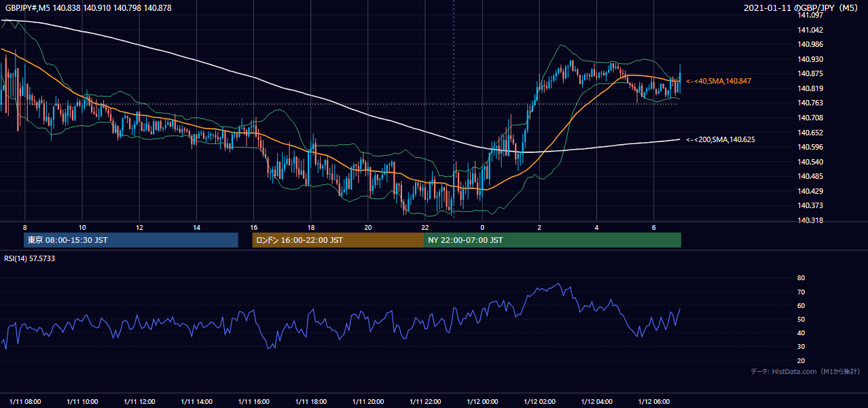Select the ロンドン 16:00-22:00 JST session bar
The image size is (868, 408).
coord(338,240)
